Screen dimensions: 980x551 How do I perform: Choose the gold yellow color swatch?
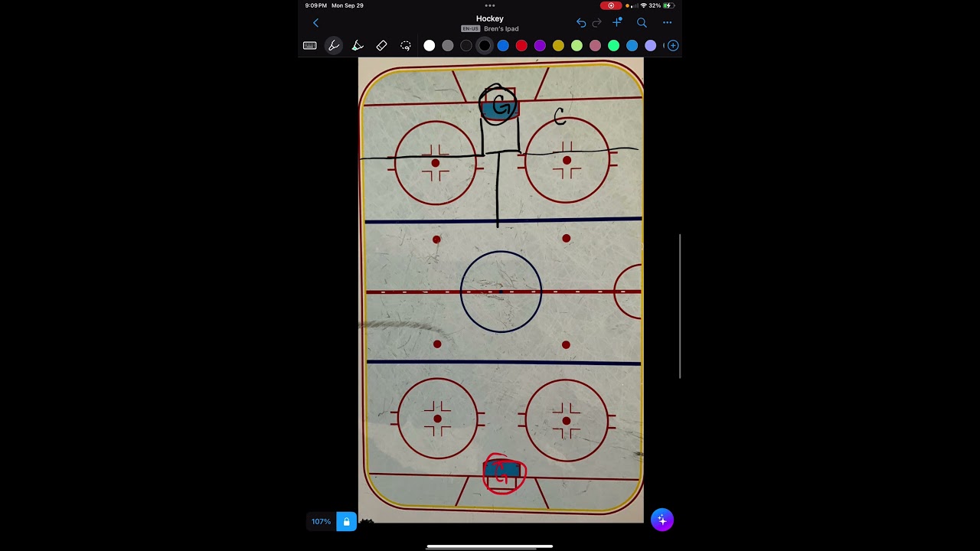(x=558, y=46)
